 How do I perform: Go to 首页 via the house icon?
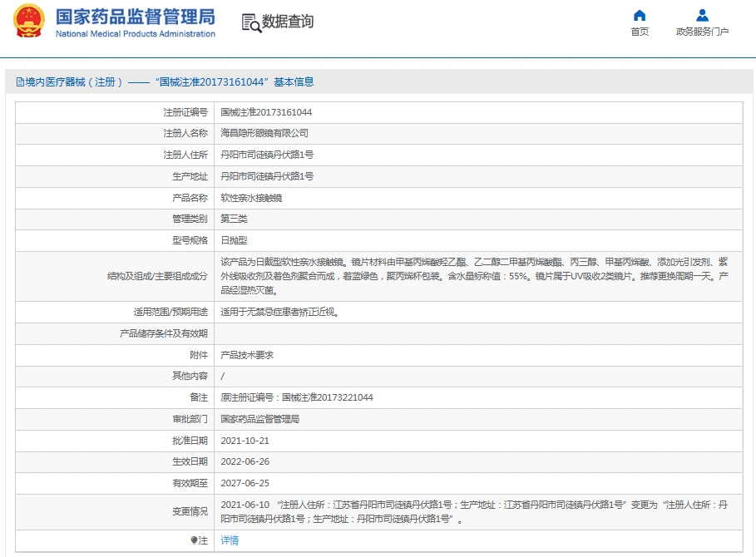coord(640,16)
